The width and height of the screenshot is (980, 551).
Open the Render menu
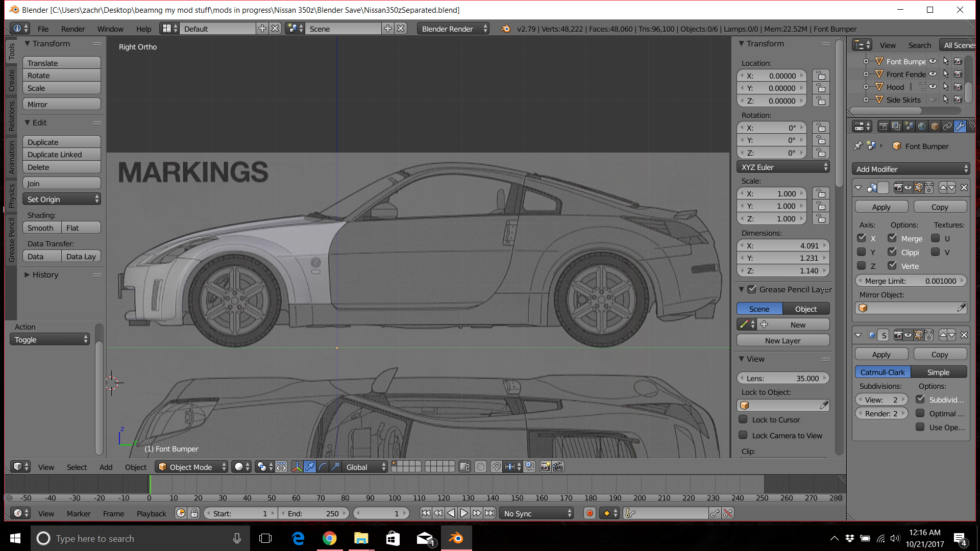73,29
